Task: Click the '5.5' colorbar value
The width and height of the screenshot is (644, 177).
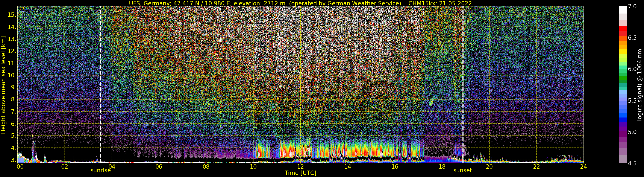Action: click(x=632, y=101)
